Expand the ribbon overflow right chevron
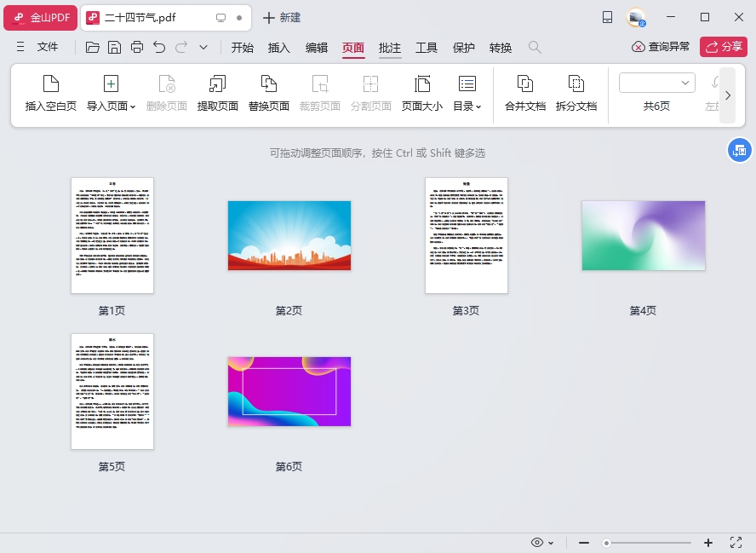The image size is (756, 553). 728,96
